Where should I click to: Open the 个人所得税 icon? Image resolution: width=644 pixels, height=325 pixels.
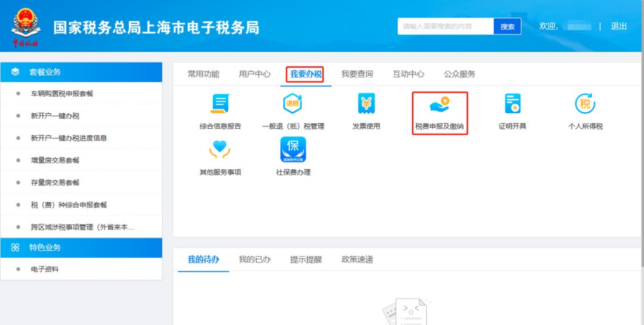(x=585, y=105)
